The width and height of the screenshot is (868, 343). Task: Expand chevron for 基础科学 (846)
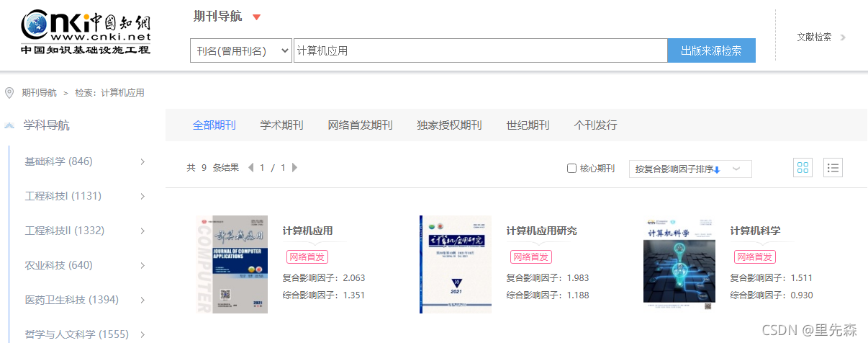(x=143, y=161)
